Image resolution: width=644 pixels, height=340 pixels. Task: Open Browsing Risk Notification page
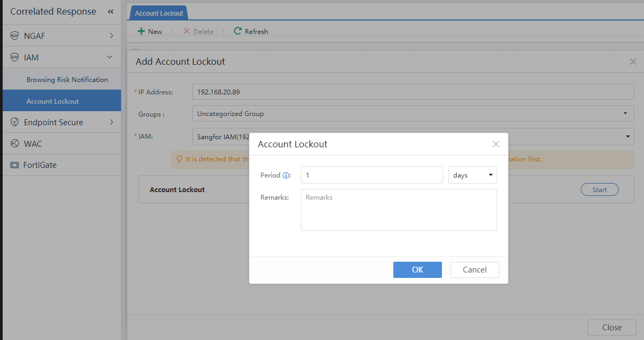click(x=67, y=79)
